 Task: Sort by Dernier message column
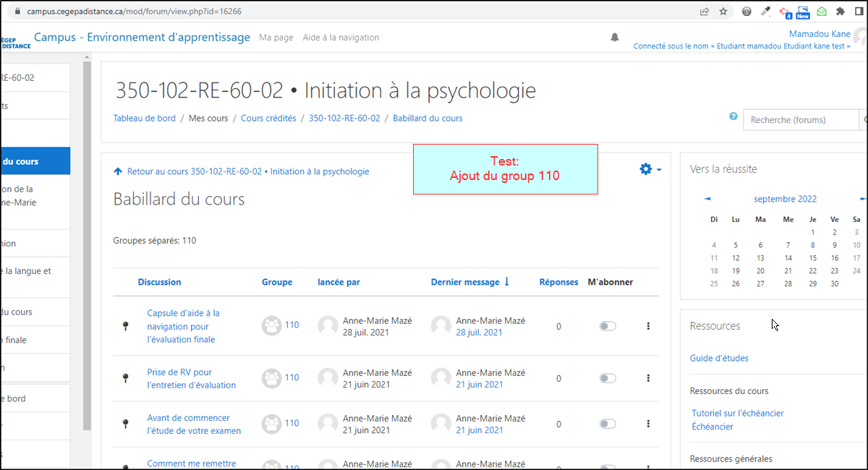(465, 282)
